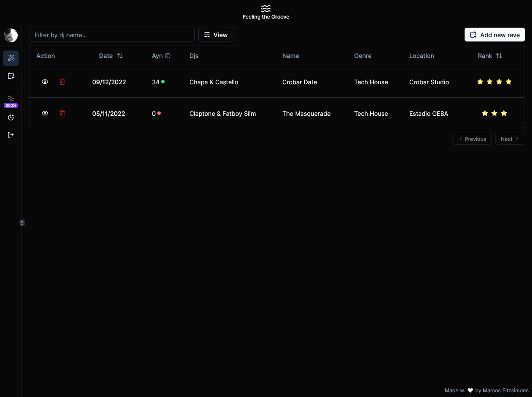View the Crobar Date rave via its eye icon
The image size is (532, 397).
click(45, 82)
